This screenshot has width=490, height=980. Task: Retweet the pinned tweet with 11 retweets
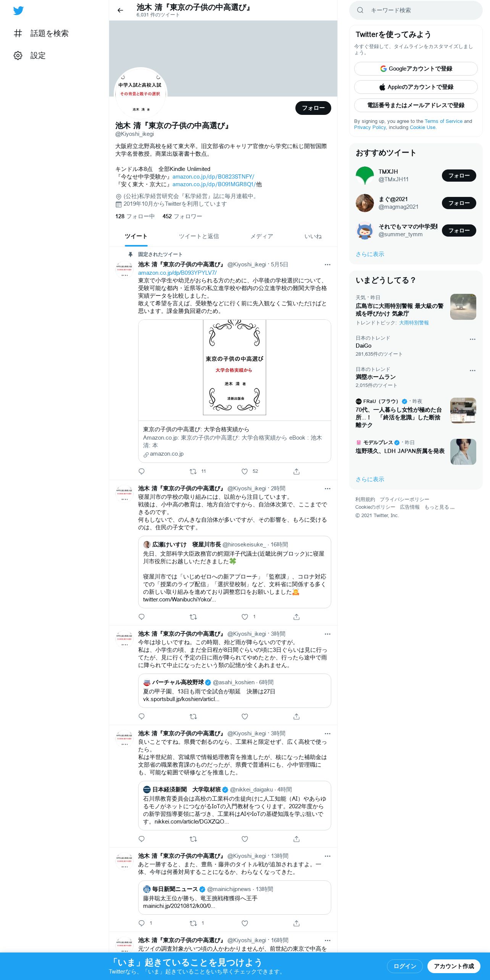click(193, 471)
